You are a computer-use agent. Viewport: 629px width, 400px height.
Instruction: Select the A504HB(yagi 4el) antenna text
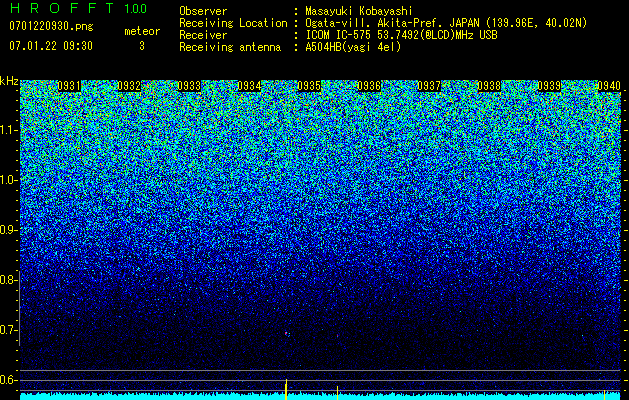click(x=353, y=47)
